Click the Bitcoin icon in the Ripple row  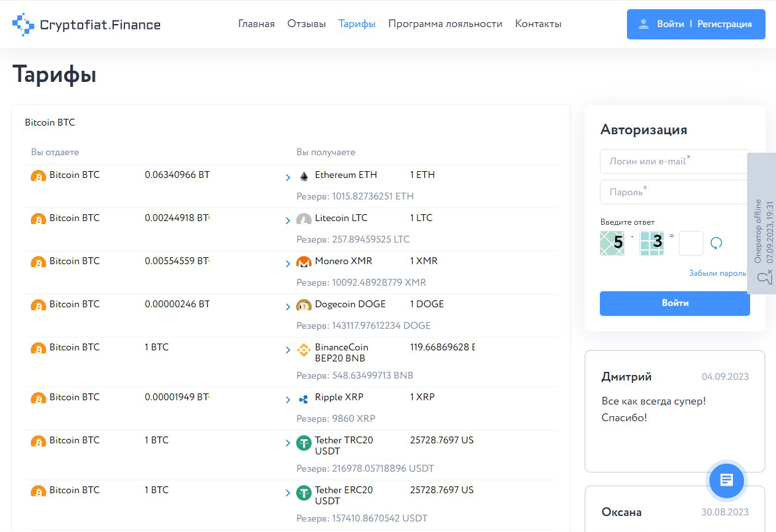(x=38, y=398)
